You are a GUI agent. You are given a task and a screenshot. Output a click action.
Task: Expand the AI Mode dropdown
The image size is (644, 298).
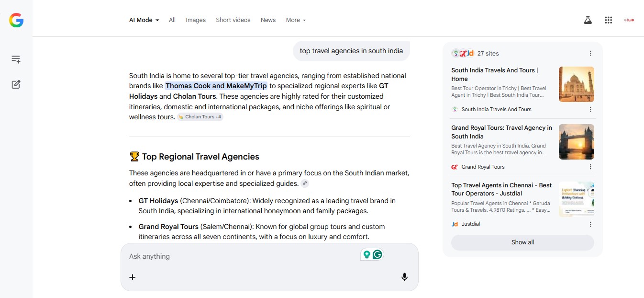[x=144, y=20]
